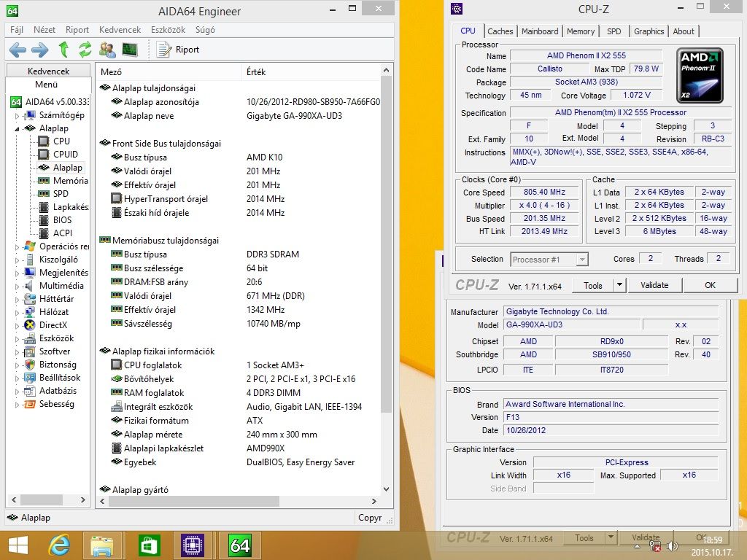This screenshot has width=747, height=560.
Task: Open Internet Explorer from the taskbar
Action: (x=58, y=545)
